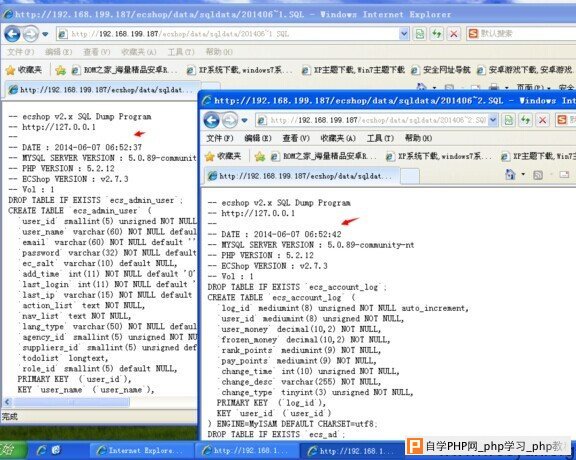
Task: Expand address bar history in rear window
Action: (404, 34)
